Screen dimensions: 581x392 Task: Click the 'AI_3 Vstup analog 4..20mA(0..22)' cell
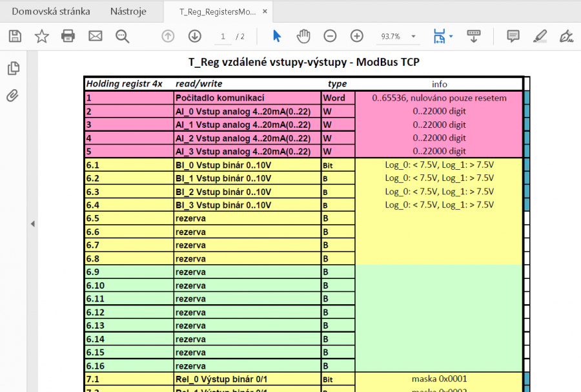(x=247, y=152)
